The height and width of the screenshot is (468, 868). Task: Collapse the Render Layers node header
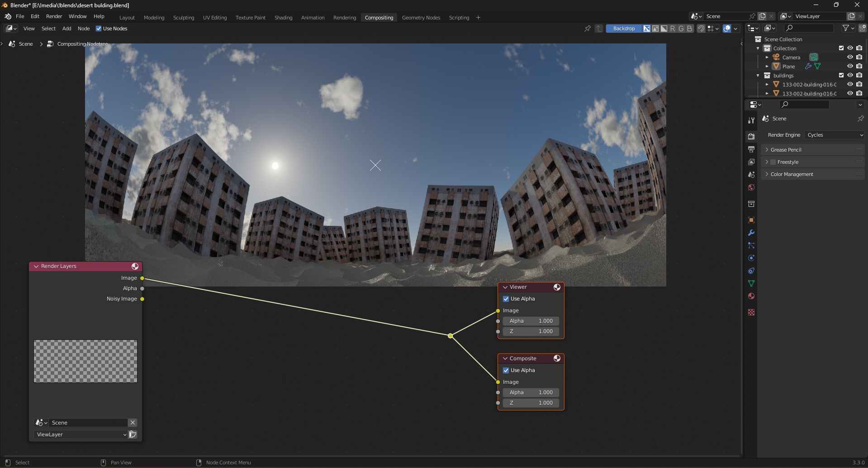[x=36, y=266]
